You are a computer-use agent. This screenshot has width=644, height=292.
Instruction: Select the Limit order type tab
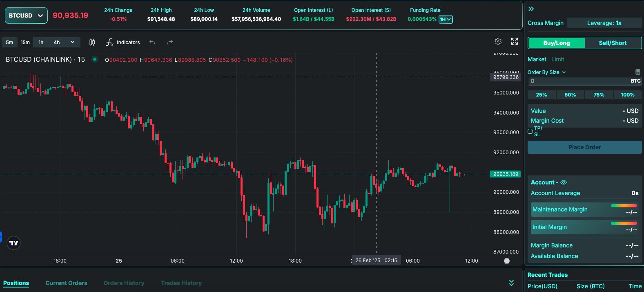click(x=557, y=59)
